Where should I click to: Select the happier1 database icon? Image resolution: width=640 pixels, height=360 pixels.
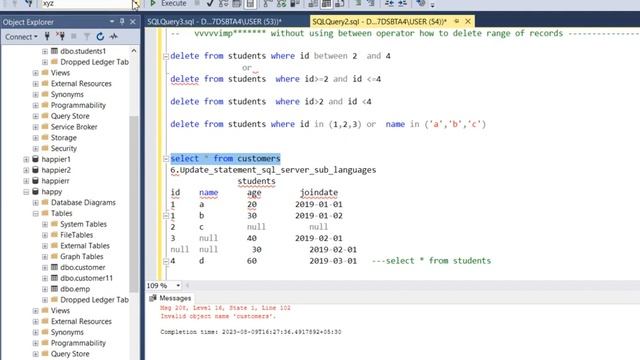(x=36, y=159)
